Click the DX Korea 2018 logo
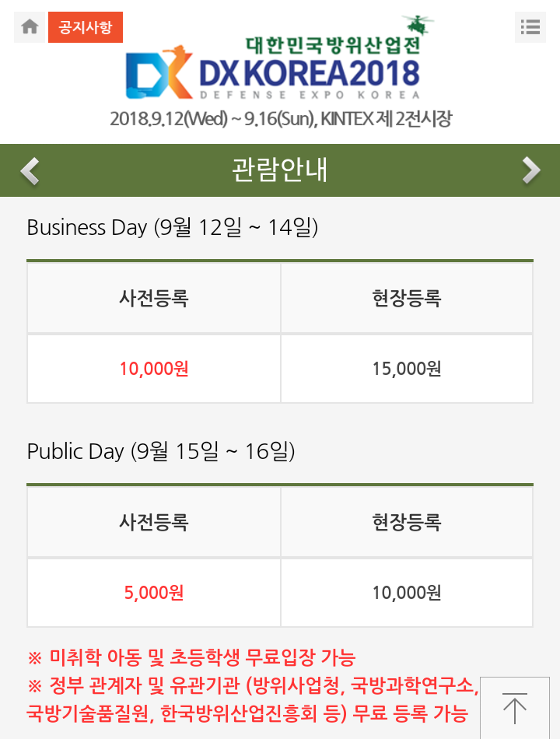Screen dimensions: 560x739 (x=272, y=72)
